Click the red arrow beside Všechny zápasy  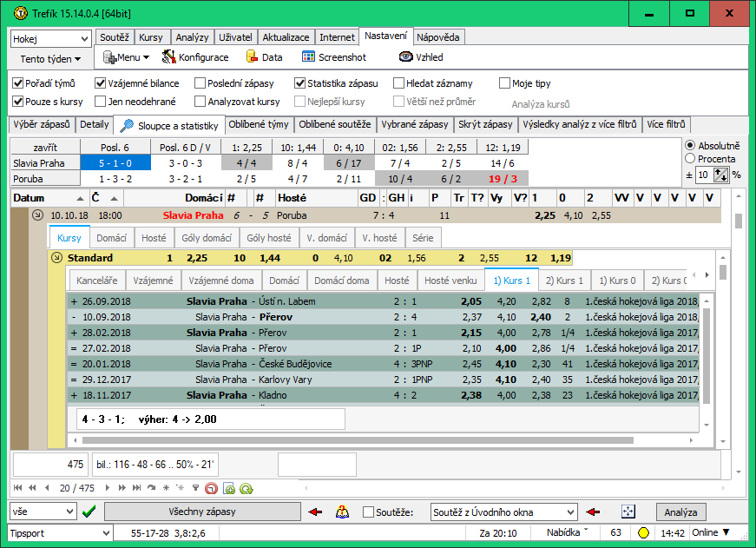pyautogui.click(x=315, y=512)
